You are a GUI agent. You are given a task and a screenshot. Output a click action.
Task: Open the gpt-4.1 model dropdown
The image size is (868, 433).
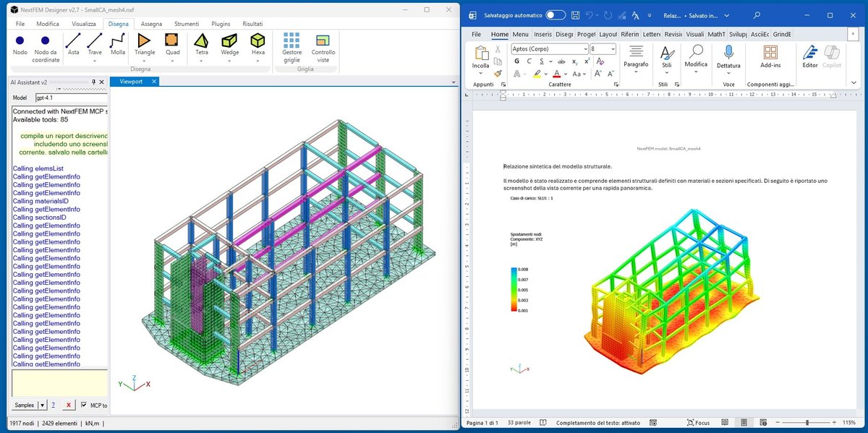70,97
